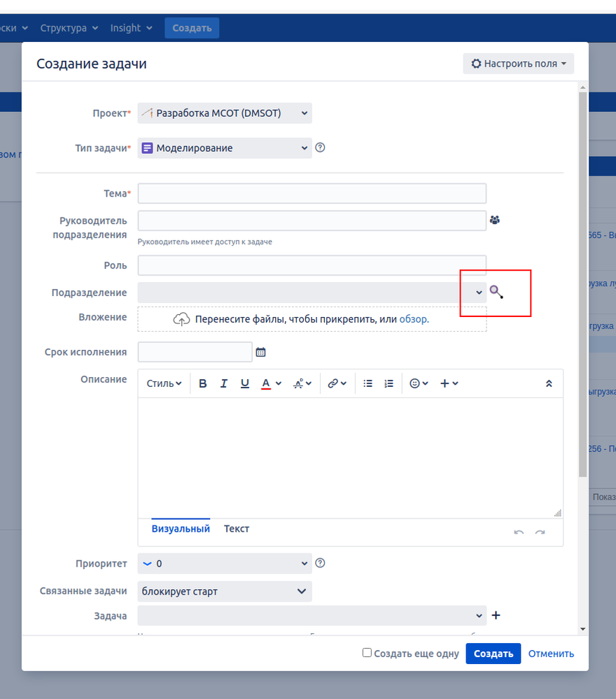Apply red text color with the A icon
This screenshot has width=616, height=699.
click(x=266, y=383)
